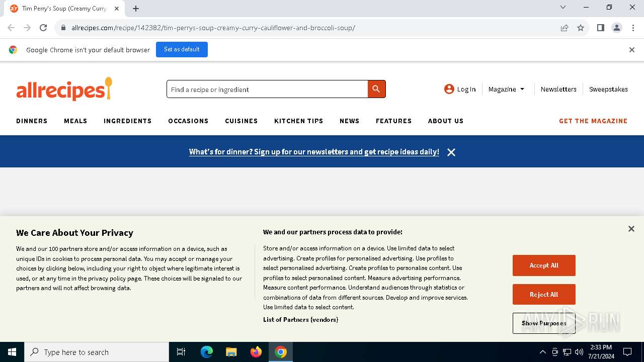Open the network tray icon
Screen dimensions: 644x362
tap(567, 352)
